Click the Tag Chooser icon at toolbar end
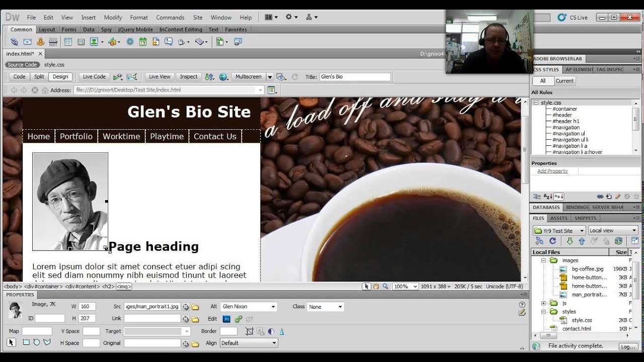This screenshot has width=644, height=362. (x=238, y=42)
